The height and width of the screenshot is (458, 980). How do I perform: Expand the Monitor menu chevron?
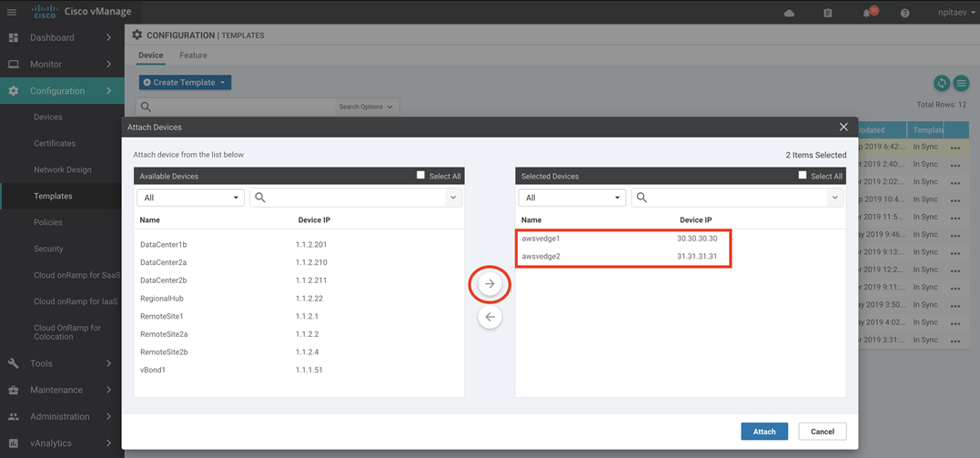(109, 64)
